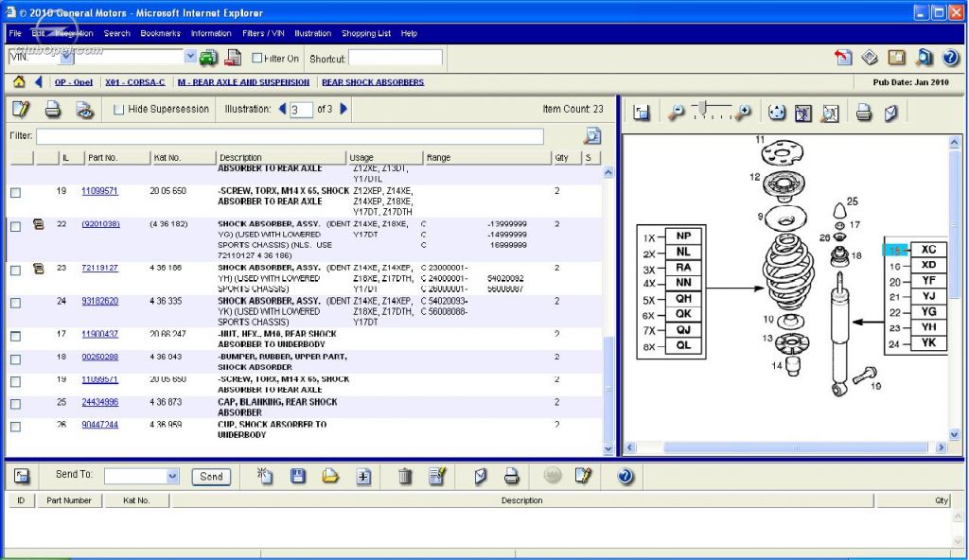The image size is (969, 560).
Task: Select checkbox for part 90260288
Action: click(16, 359)
